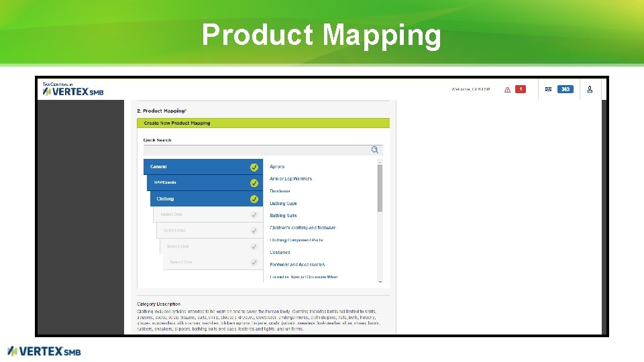Click the list scrollbar up arrow
The width and height of the screenshot is (644, 362).
coord(380,162)
